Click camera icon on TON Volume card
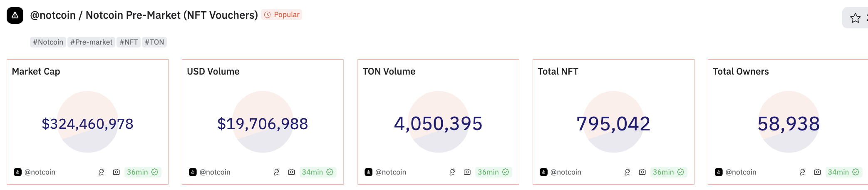The width and height of the screenshot is (868, 190). (x=467, y=172)
